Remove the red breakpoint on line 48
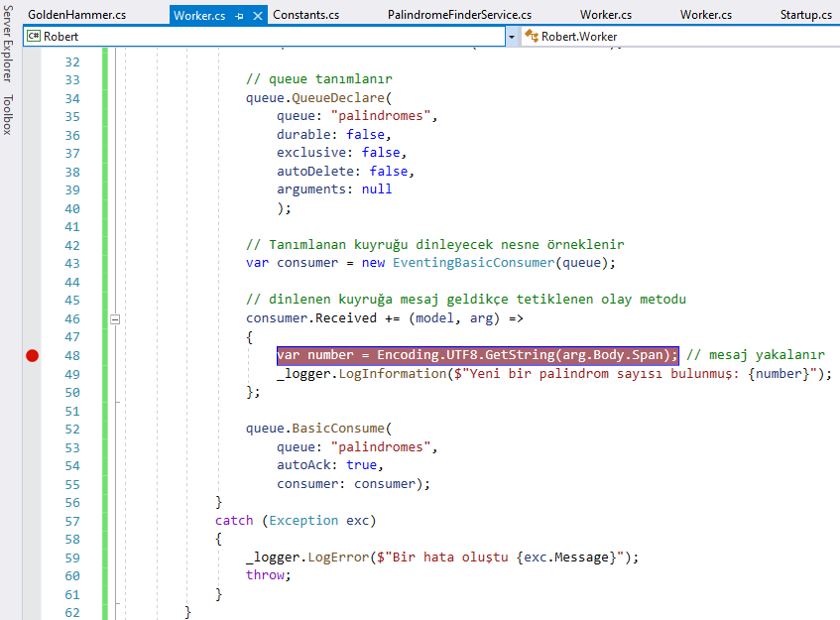 pyautogui.click(x=32, y=355)
